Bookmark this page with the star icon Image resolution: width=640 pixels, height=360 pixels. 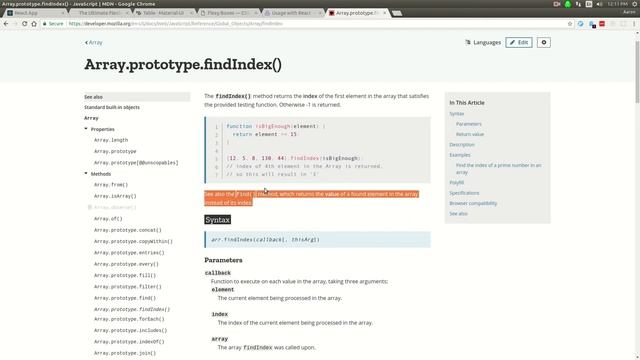pyautogui.click(x=570, y=24)
